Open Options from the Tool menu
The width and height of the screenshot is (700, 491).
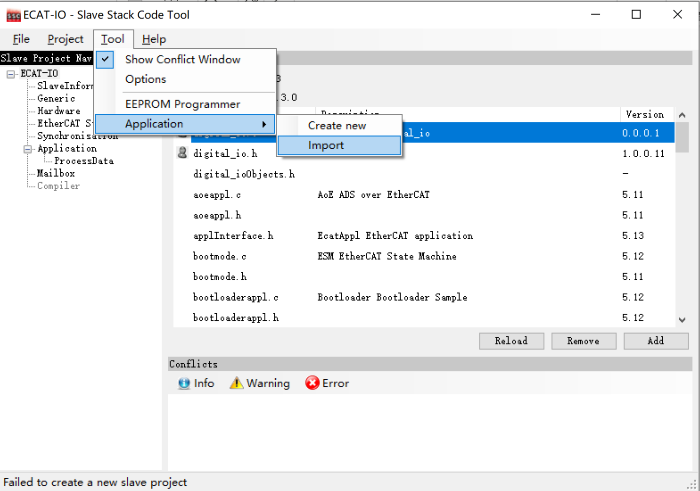coord(145,79)
